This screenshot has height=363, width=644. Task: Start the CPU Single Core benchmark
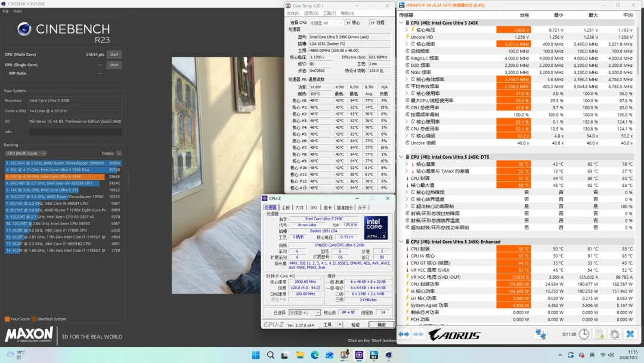point(114,64)
